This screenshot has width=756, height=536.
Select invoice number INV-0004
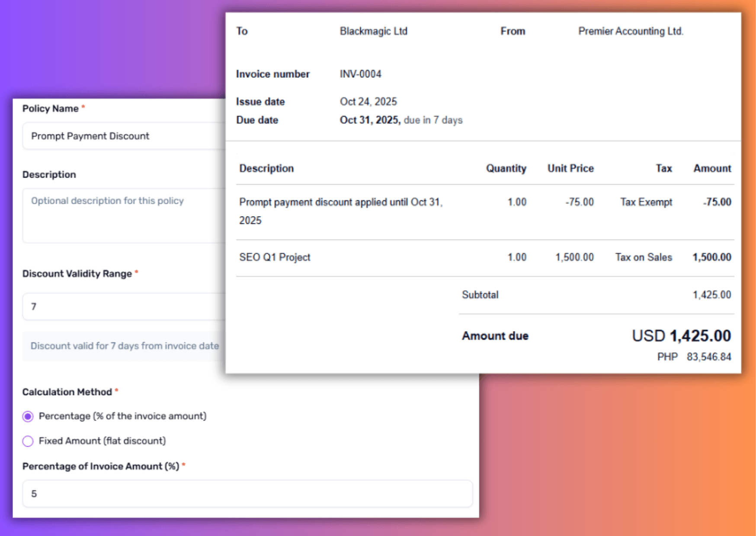point(360,74)
